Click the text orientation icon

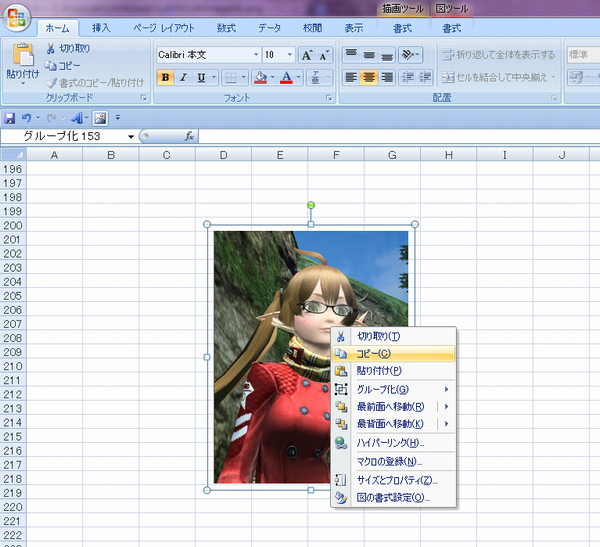tap(410, 55)
